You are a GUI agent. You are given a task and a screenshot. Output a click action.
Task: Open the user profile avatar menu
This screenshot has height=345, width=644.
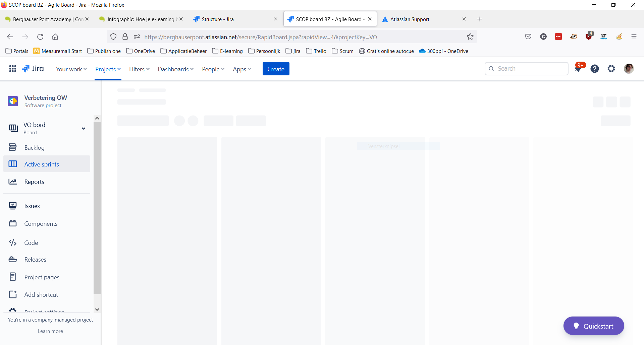coord(629,69)
